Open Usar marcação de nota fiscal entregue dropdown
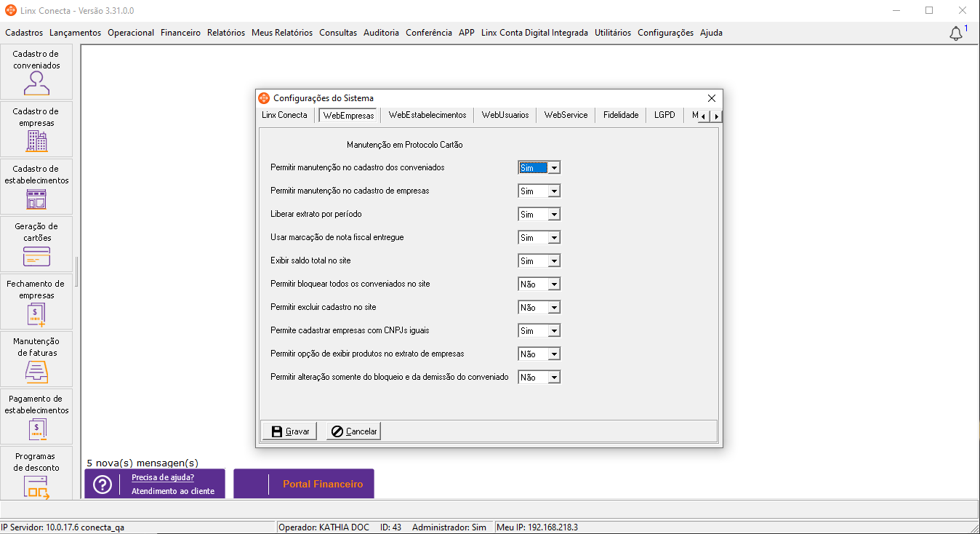 pos(554,238)
